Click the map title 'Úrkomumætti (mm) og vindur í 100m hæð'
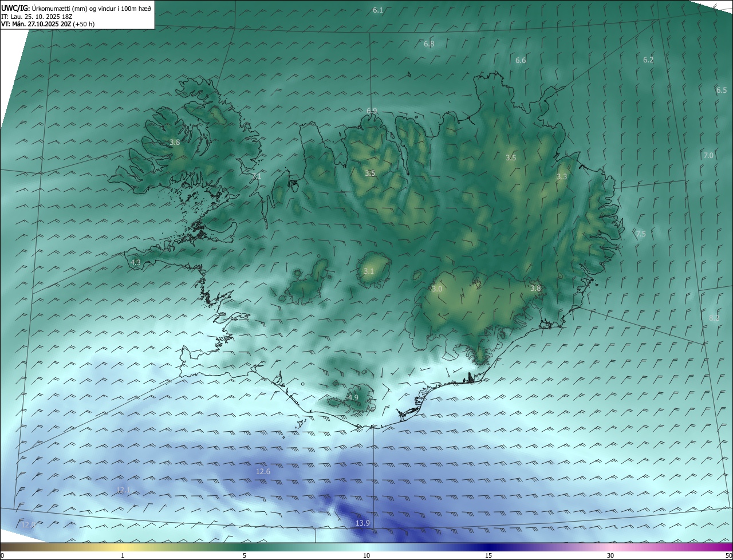Screen dimensions: 733x560 (92, 8)
